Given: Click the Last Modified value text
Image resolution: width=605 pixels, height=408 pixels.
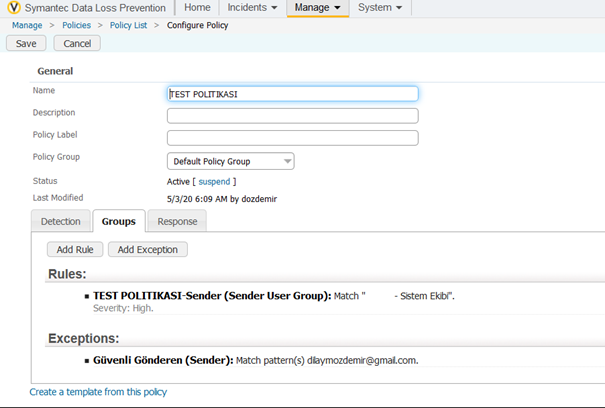Looking at the screenshot, I should (222, 199).
